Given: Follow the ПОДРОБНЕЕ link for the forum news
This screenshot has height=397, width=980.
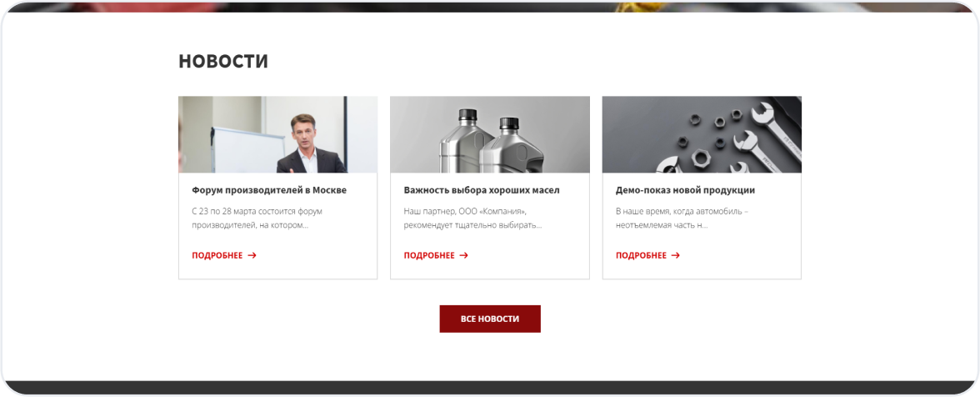Looking at the screenshot, I should point(217,256).
